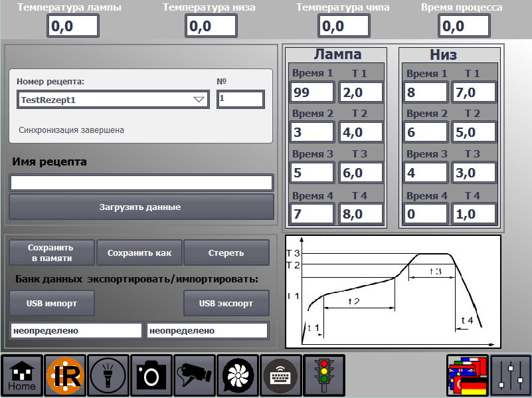This screenshot has width=532, height=398.
Task: Click the Имя рецепта text field
Action: 141,183
